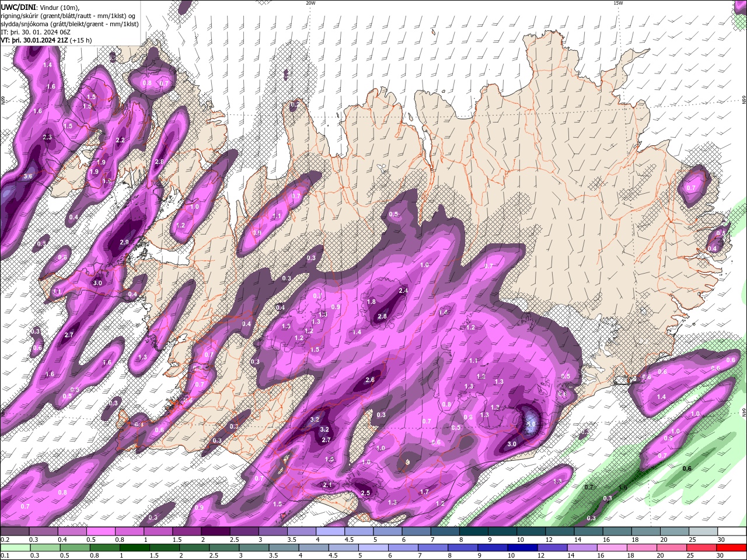This screenshot has height=560, width=747.
Task: Click the 0.4 label in the snow scale
Action: tap(62, 540)
